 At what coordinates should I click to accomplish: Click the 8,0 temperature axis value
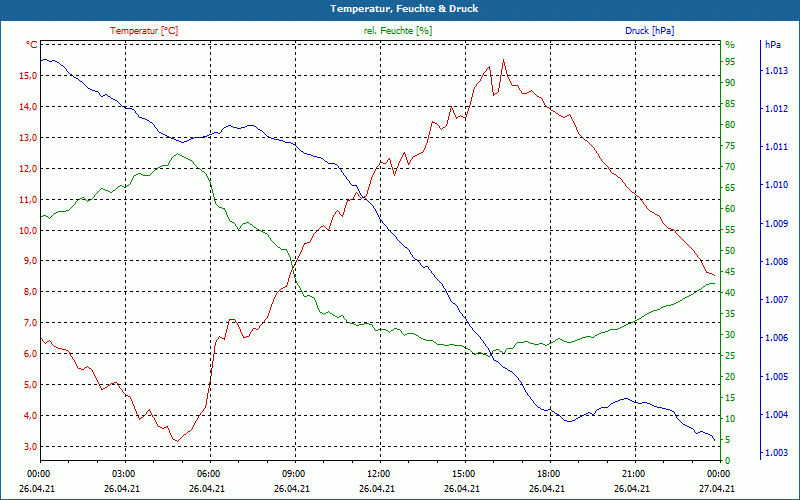[x=30, y=292]
